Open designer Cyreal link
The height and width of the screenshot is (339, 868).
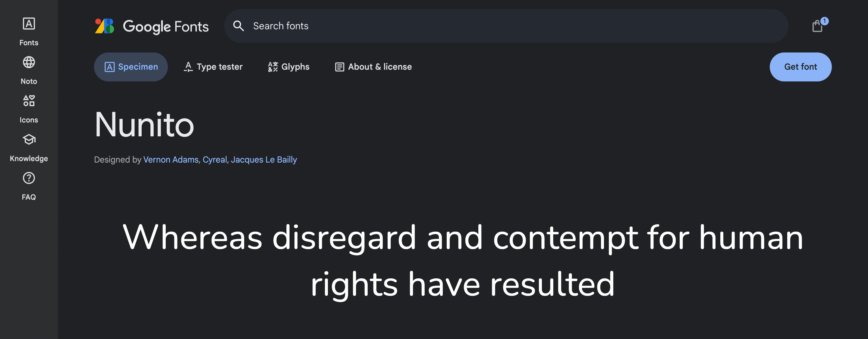[215, 160]
